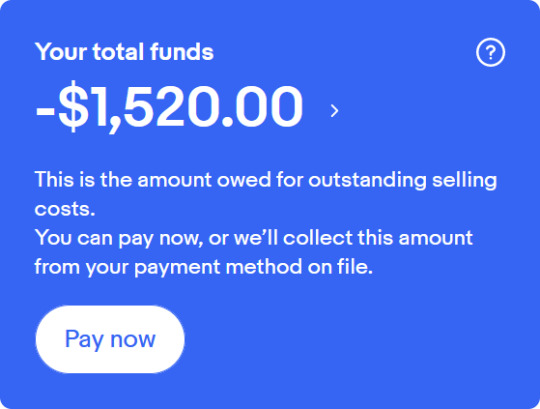Click the "costs." word in the description
Screen dimensions: 540x409
(65, 209)
